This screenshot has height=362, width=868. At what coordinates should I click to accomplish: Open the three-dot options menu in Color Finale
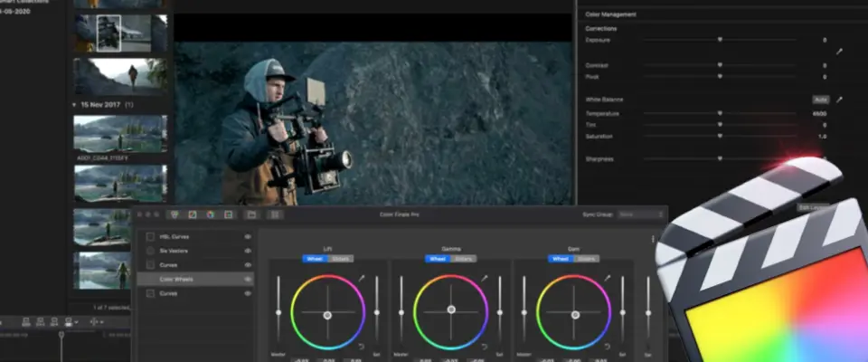pyautogui.click(x=653, y=240)
